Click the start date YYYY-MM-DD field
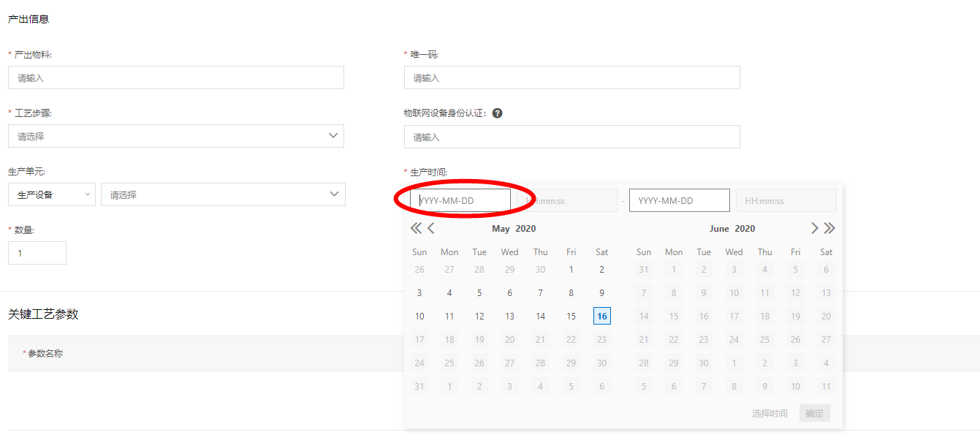This screenshot has height=443, width=980. point(460,200)
